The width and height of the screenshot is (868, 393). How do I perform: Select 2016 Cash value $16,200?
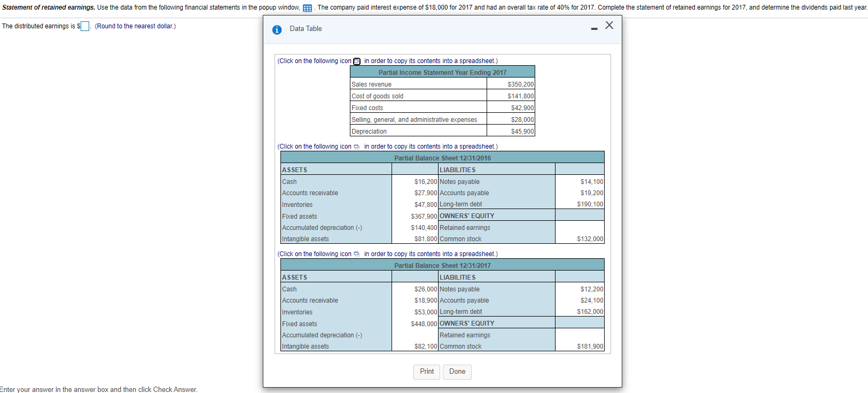(x=426, y=182)
